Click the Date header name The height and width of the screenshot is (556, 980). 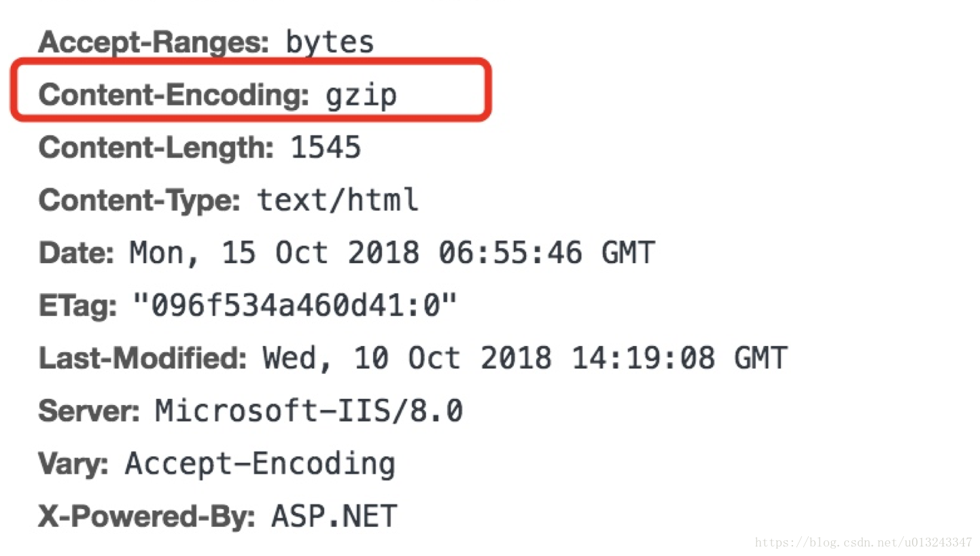coord(77,254)
